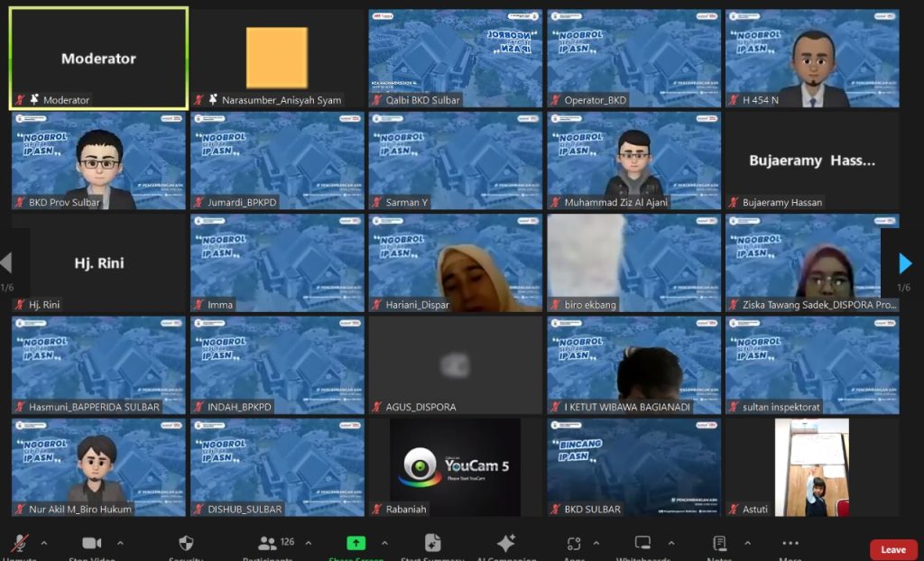Select the Moderator video tile
Image resolution: width=924 pixels, height=561 pixels.
[x=99, y=59]
